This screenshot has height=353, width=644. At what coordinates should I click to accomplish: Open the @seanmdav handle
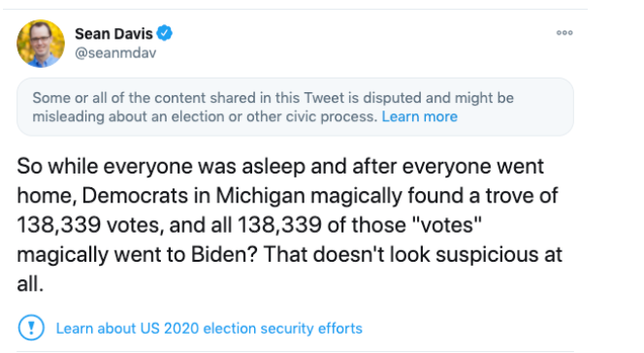(x=115, y=53)
